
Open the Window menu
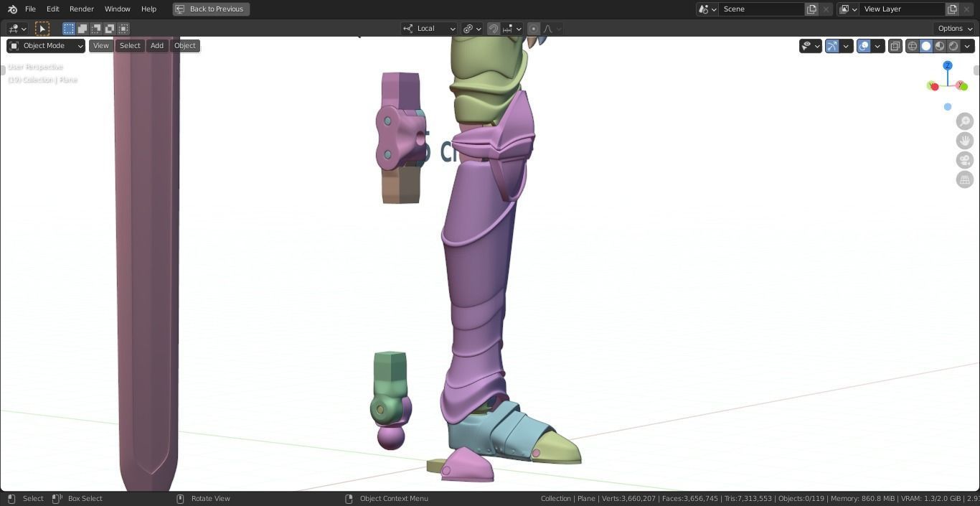[x=117, y=9]
